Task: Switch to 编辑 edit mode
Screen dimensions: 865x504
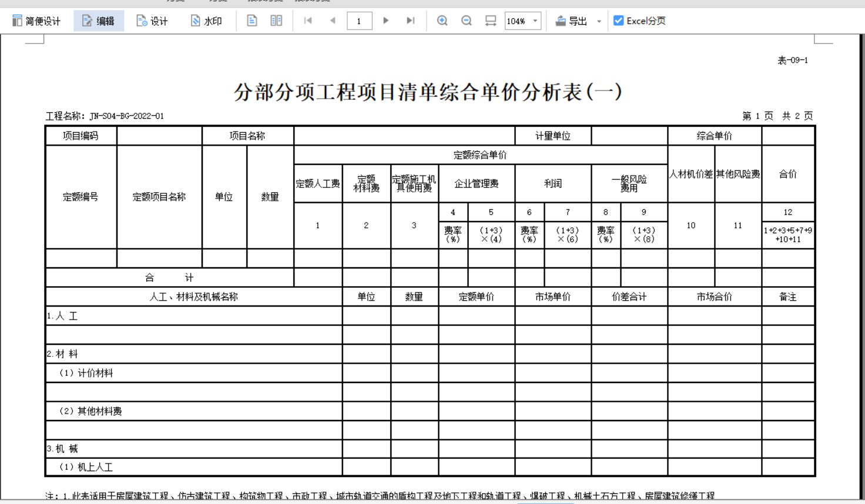Action: click(x=98, y=21)
